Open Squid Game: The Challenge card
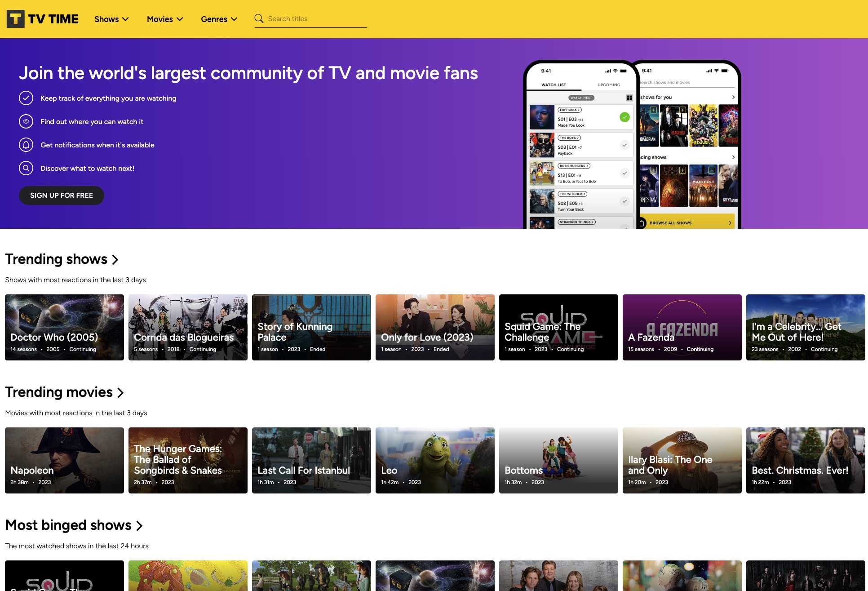Image resolution: width=868 pixels, height=591 pixels. click(x=558, y=327)
